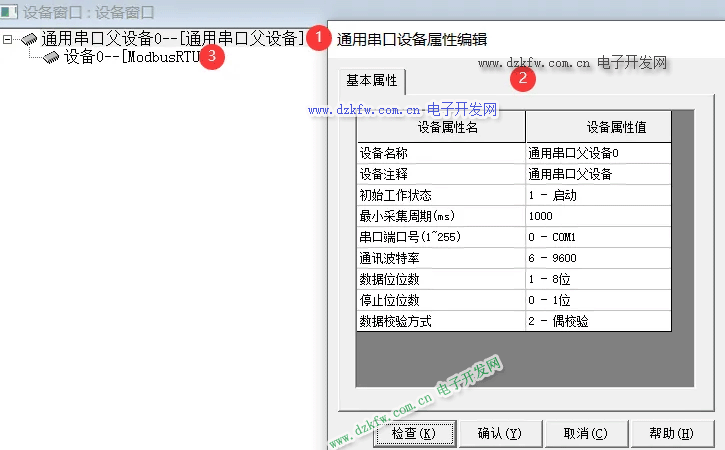The width and height of the screenshot is (725, 450).
Task: Open 初始工作状态 value dropdown
Action: tap(598, 195)
